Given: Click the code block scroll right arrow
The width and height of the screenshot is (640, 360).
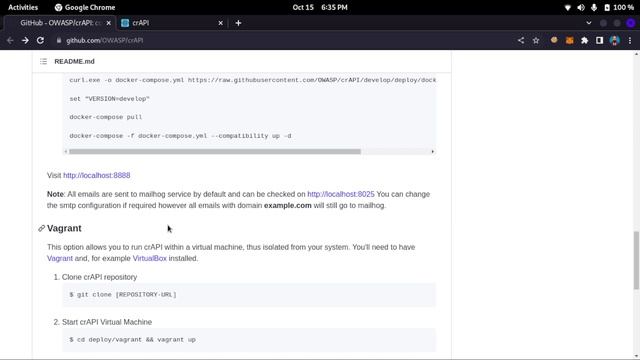Looking at the screenshot, I should [433, 151].
